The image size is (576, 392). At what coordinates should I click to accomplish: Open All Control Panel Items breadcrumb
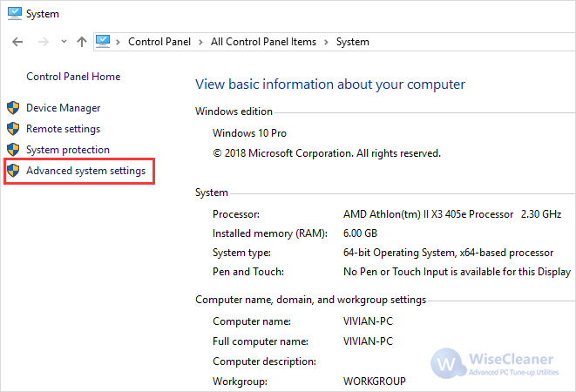[263, 42]
